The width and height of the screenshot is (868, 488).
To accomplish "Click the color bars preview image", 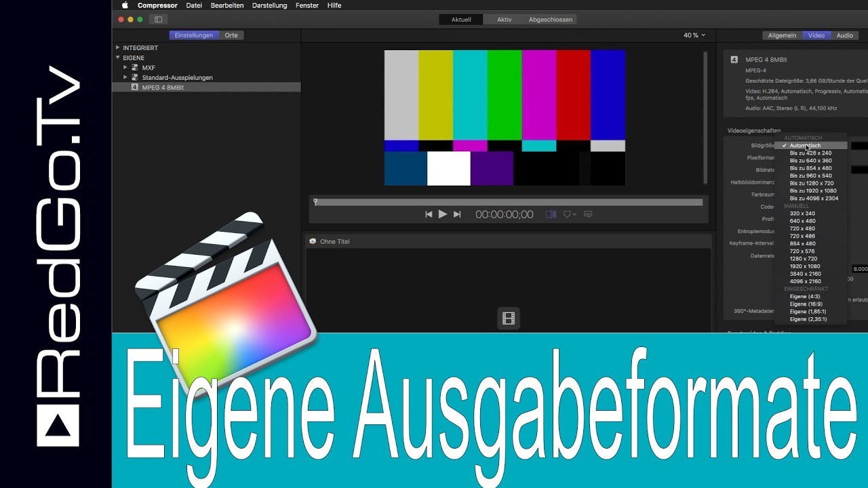I will [505, 118].
